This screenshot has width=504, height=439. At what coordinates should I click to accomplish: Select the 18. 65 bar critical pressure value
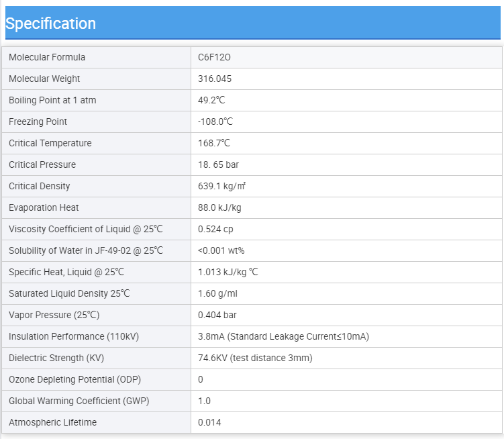point(218,164)
